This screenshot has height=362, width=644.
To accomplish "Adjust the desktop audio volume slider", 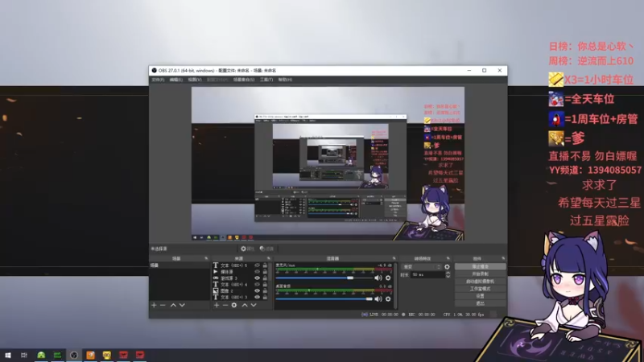I will coord(324,298).
